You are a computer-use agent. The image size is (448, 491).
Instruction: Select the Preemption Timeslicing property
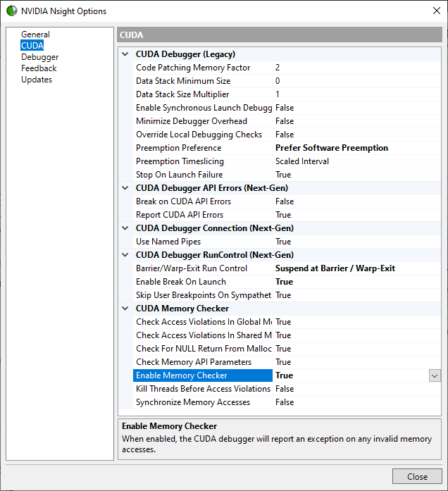203,161
